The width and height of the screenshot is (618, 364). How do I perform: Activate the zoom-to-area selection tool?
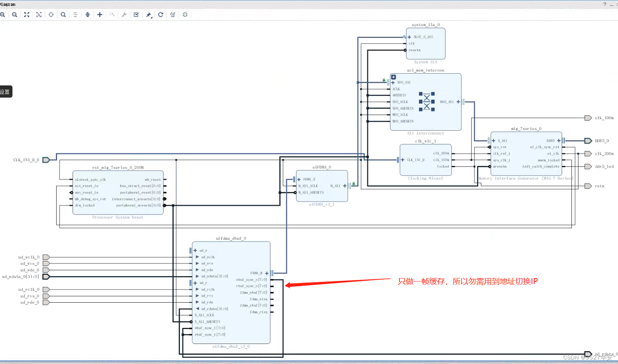point(39,15)
